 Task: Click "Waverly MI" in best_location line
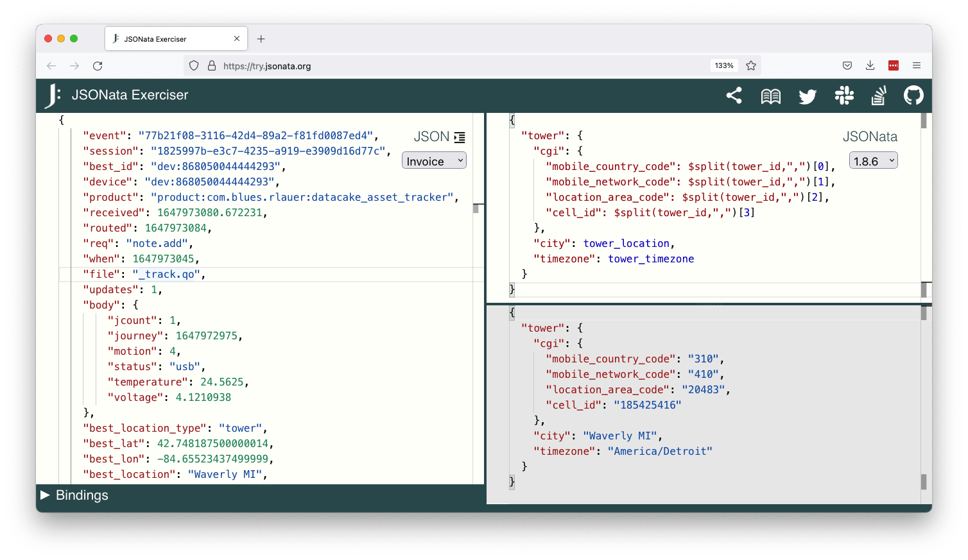click(x=225, y=475)
